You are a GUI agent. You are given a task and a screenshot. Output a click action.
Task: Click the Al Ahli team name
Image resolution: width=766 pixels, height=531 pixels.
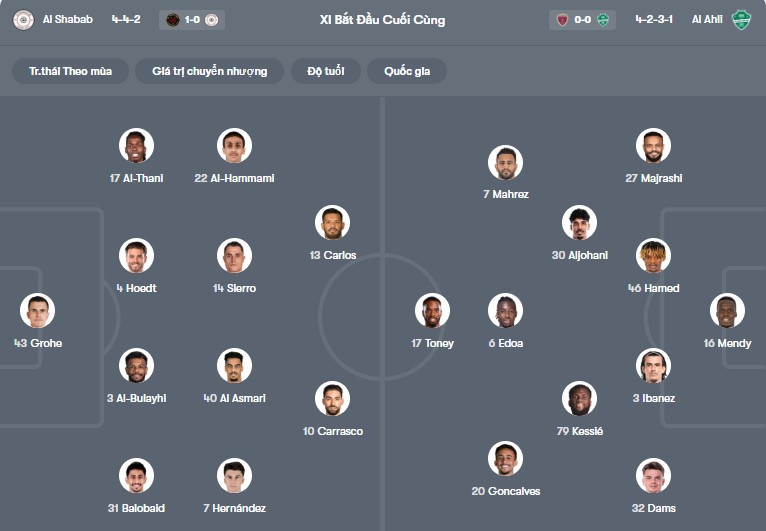pyautogui.click(x=707, y=20)
